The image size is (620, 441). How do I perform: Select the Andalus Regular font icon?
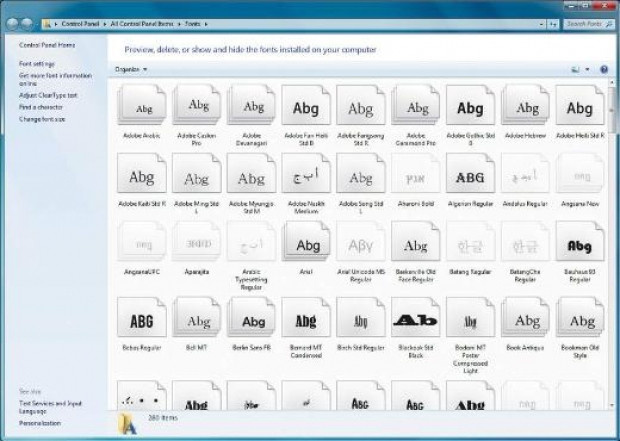click(x=525, y=173)
